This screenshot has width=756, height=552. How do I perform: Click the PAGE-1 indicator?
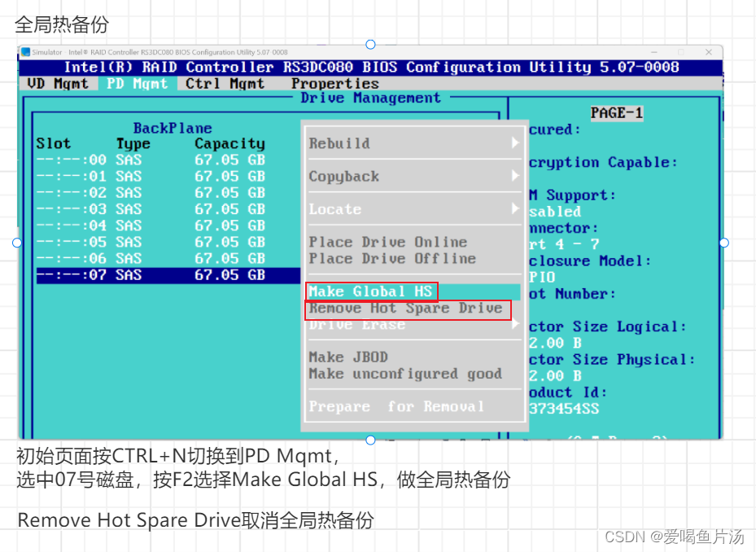617,113
